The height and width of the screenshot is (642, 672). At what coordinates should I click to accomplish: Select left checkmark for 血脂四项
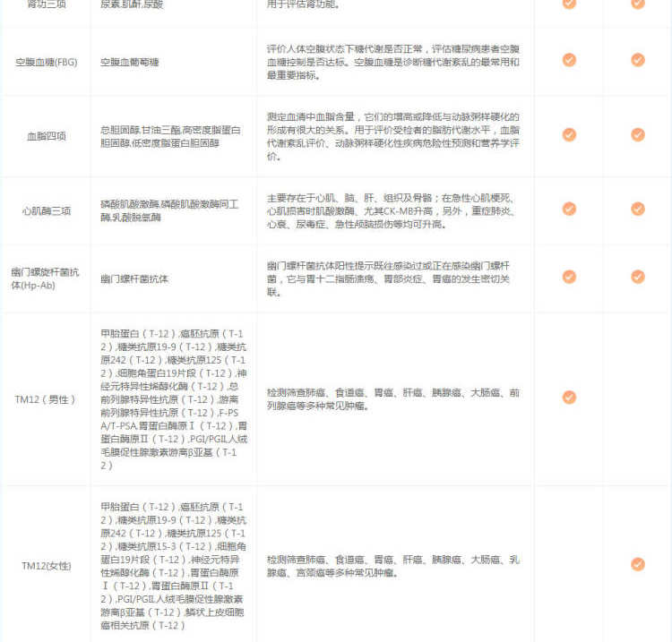[569, 135]
